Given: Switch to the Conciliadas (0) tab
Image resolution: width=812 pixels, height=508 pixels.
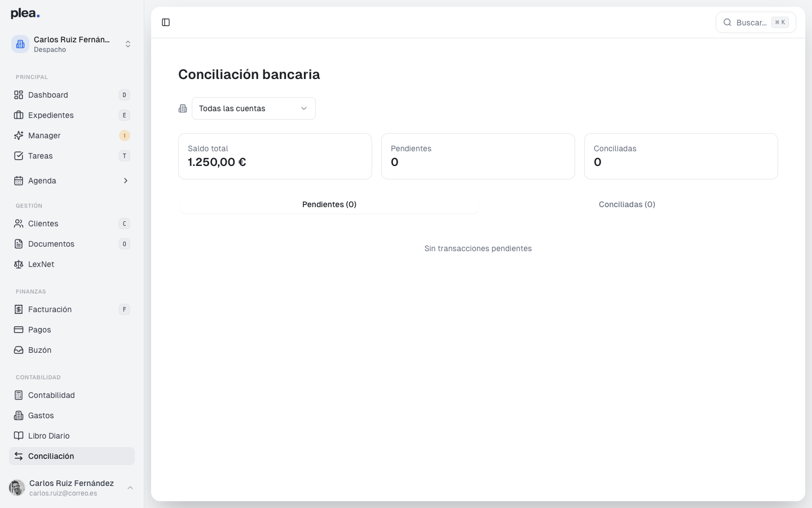Looking at the screenshot, I should pos(626,204).
